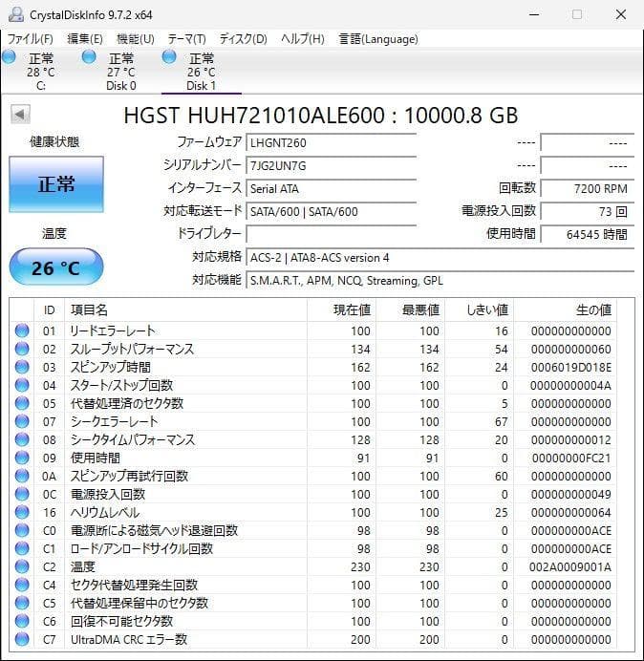Click the CrystalDiskInfo app icon in title bar

[16, 14]
